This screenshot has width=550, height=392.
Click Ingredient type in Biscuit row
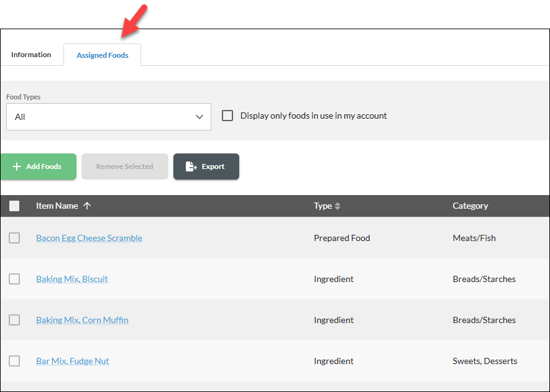pyautogui.click(x=334, y=279)
